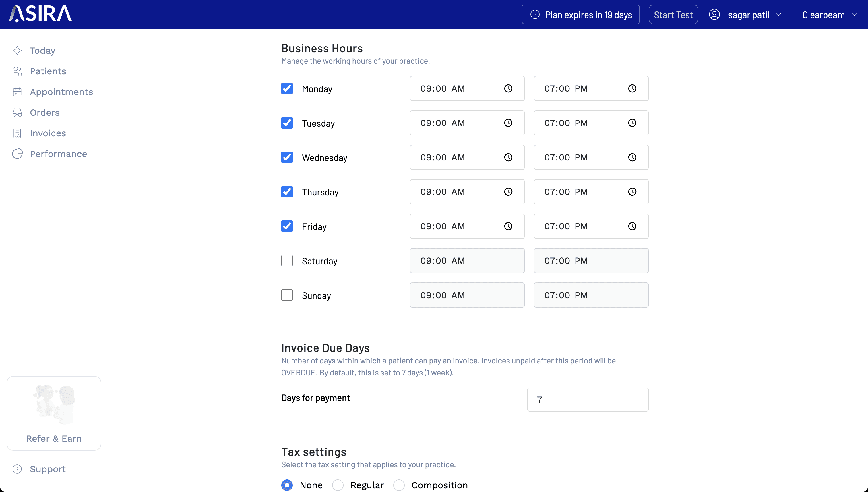Viewport: 868px width, 492px height.
Task: Open the Appointments menu item
Action: tap(61, 92)
